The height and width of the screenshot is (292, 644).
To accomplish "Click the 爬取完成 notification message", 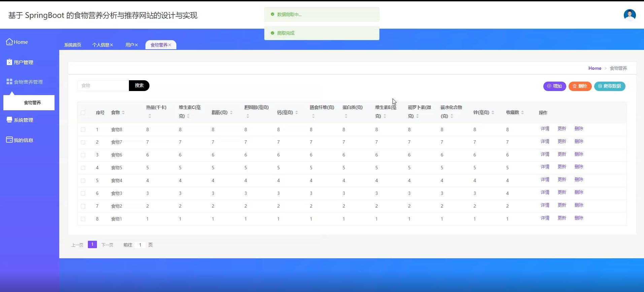I will (x=322, y=33).
